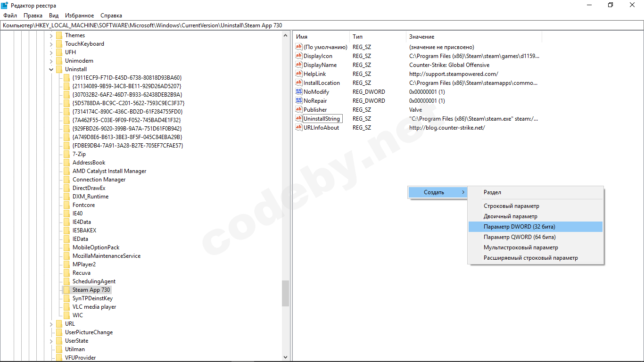Click the Fontcore folder icon
Viewport: 644px width, 362px height.
[x=66, y=205]
